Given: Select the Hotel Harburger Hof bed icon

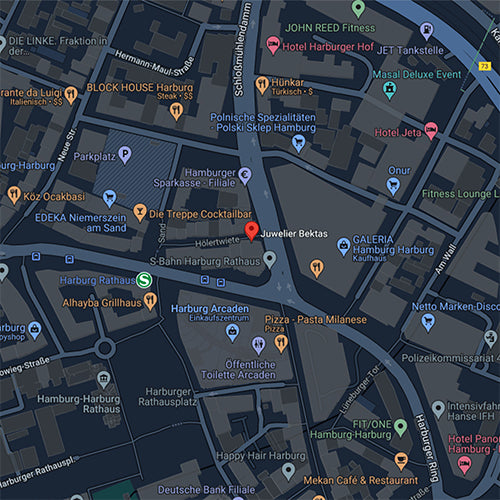Looking at the screenshot, I should click(x=273, y=45).
